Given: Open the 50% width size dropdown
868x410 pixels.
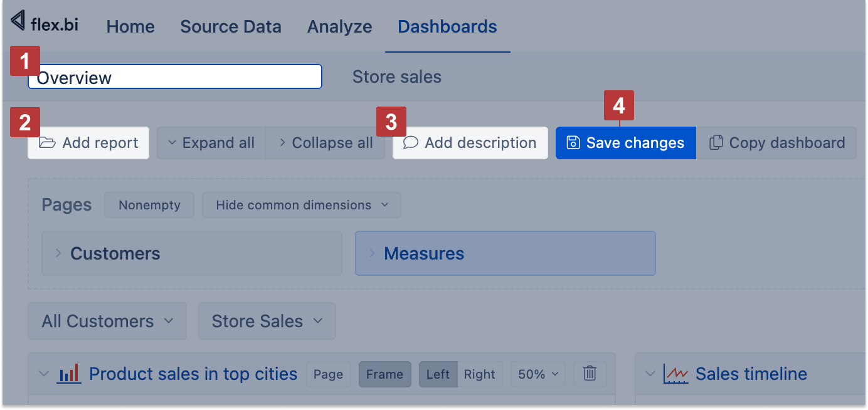Looking at the screenshot, I should 537,374.
